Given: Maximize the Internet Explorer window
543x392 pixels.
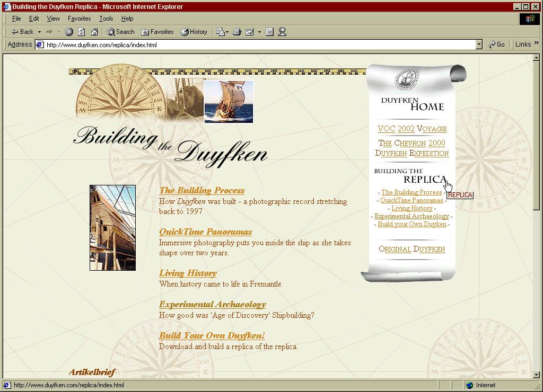Looking at the screenshot, I should (x=526, y=6).
